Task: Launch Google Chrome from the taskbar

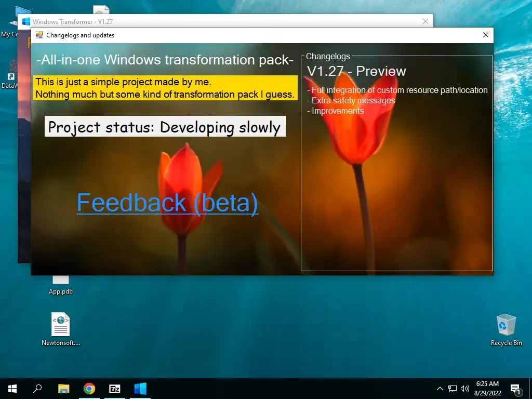Action: pos(89,389)
